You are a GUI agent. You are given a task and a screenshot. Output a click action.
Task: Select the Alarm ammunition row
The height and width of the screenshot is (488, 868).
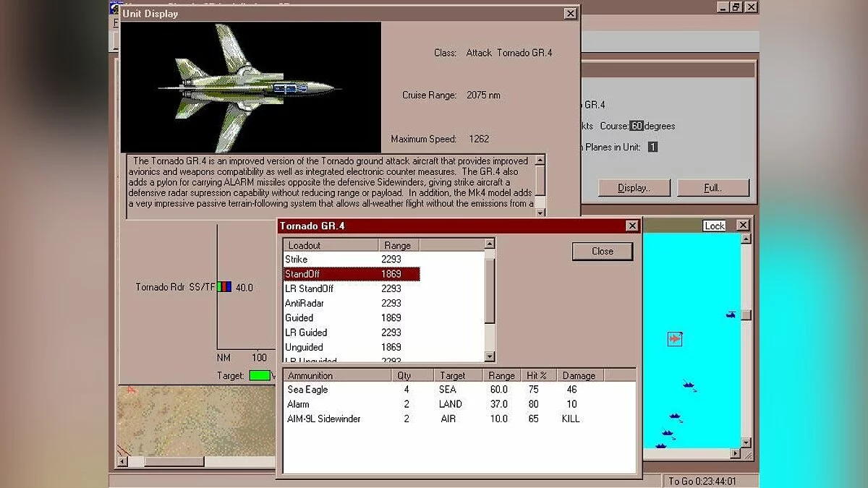459,404
